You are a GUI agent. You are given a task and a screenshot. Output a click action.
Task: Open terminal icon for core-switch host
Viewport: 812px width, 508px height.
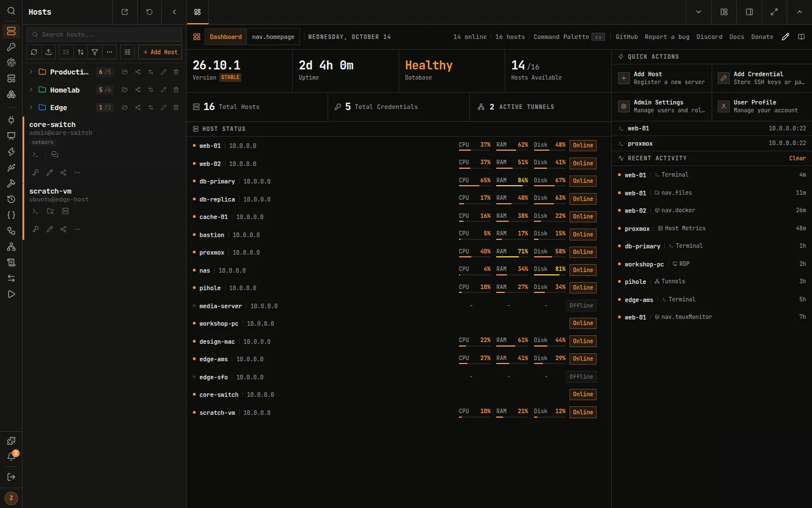(36, 154)
